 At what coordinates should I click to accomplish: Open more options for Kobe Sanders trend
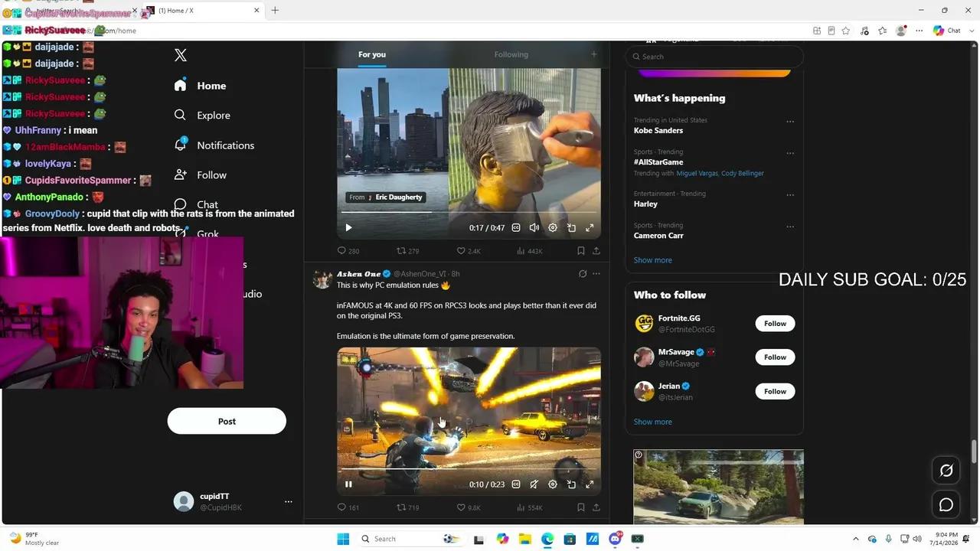(x=790, y=121)
